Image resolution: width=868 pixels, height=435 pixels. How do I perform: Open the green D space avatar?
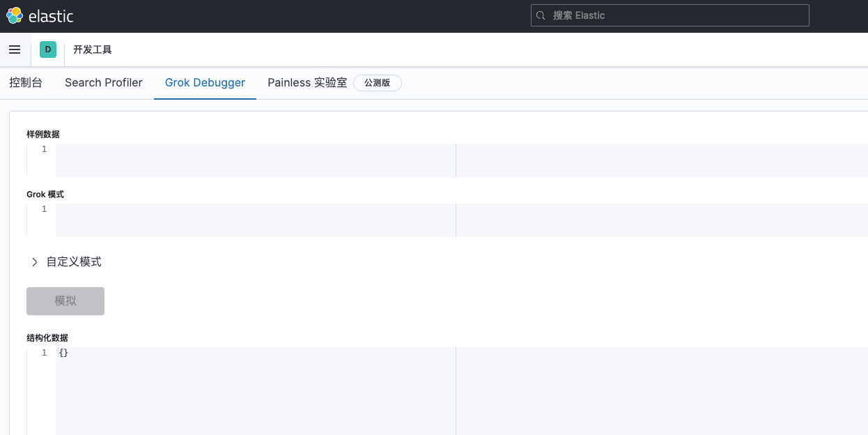48,49
